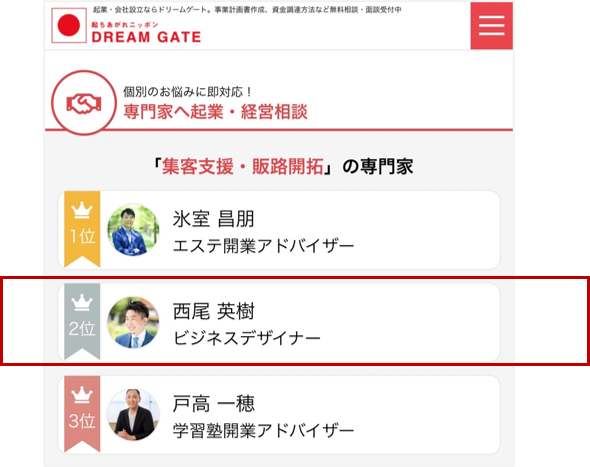Click 個別のお悩みに即対応 subtitle text
This screenshot has height=467, width=590.
187,91
